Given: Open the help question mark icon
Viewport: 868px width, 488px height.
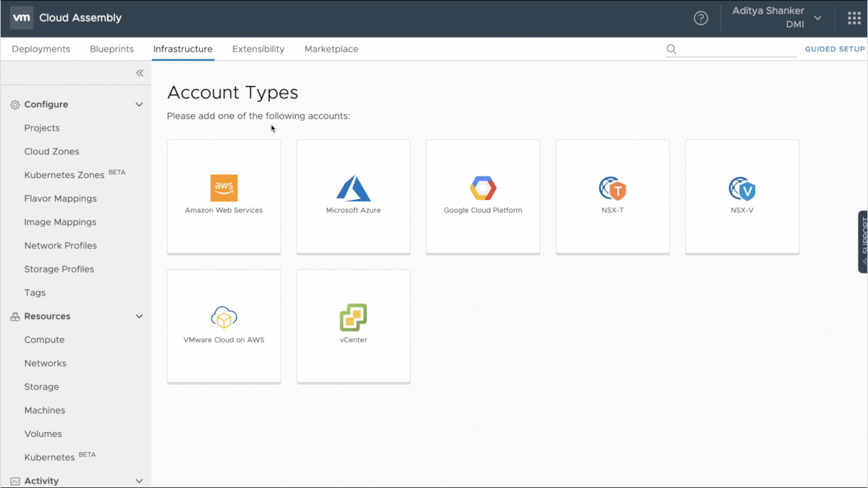Looking at the screenshot, I should tap(701, 18).
